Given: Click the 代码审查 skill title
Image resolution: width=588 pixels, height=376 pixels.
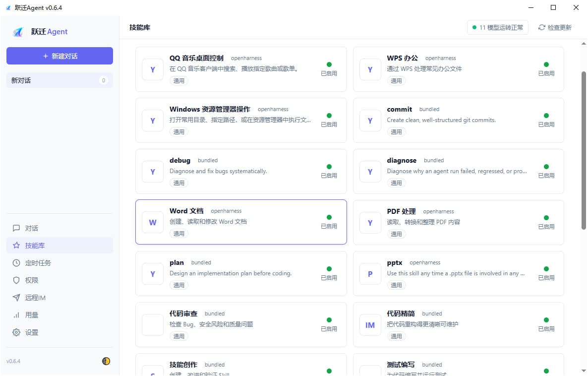Looking at the screenshot, I should tap(183, 313).
